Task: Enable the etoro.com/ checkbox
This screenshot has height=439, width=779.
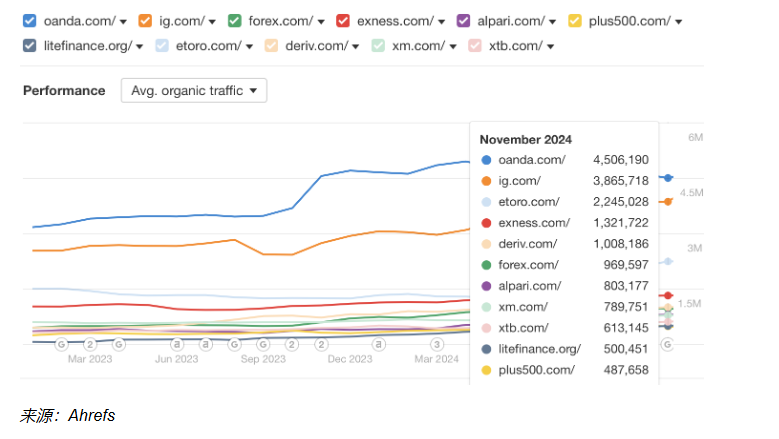Action: coord(162,45)
